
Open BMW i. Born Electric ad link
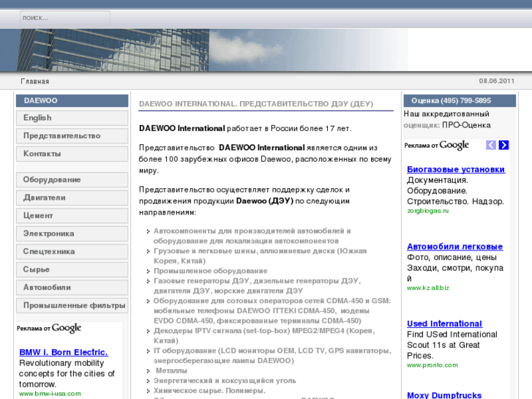[64, 352]
